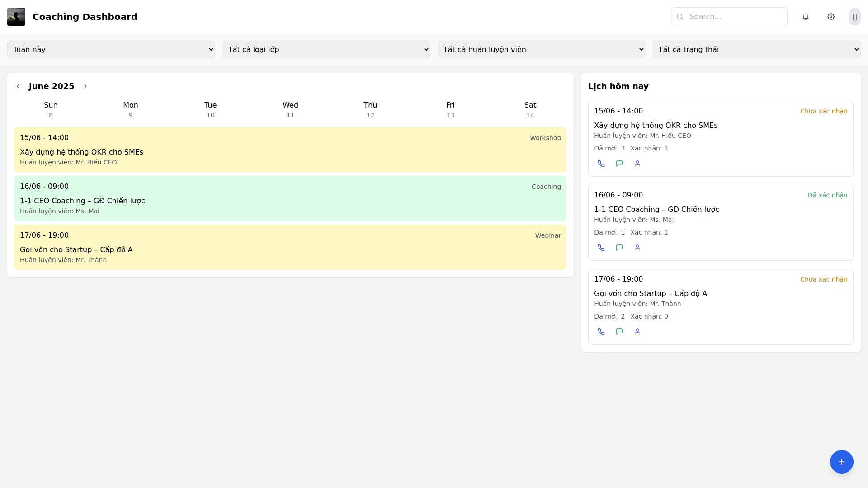The height and width of the screenshot is (488, 868).
Task: Expand 'Tất cả loại lớp' class type dropdown
Action: tap(326, 49)
